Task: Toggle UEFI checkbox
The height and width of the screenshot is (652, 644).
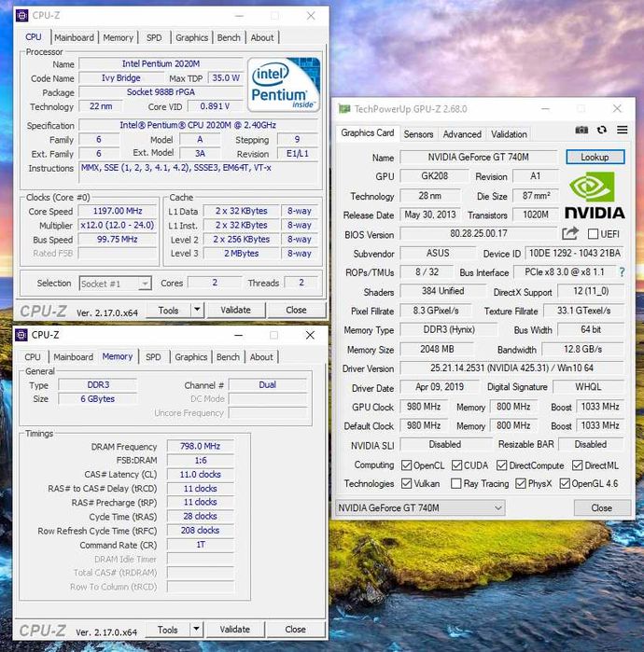Action: pos(593,234)
